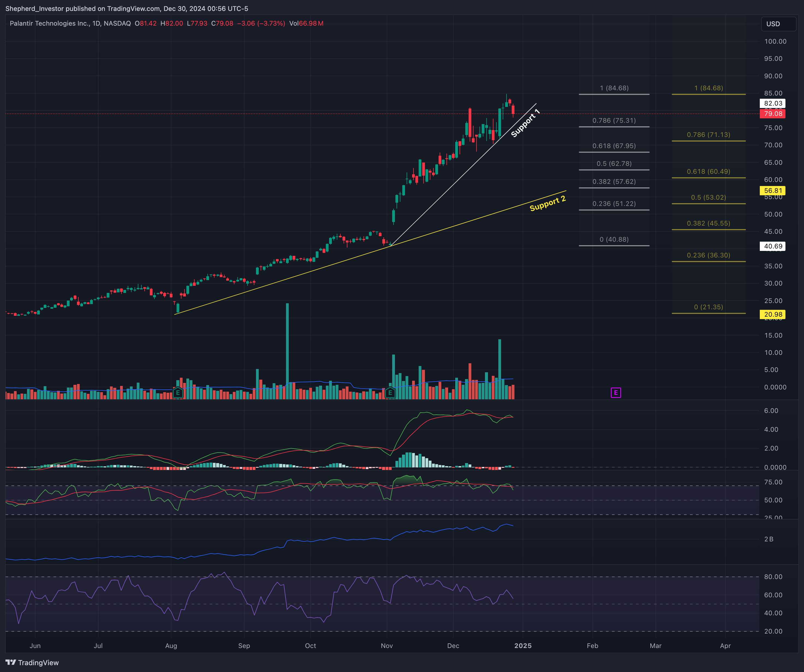This screenshot has height=672, width=804.
Task: Click the Fibonacci level '0.5 (62.78)'
Action: point(614,163)
